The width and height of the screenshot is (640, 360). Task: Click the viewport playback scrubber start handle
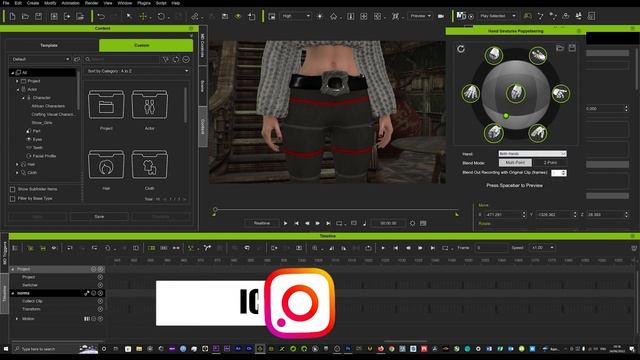coord(215,210)
